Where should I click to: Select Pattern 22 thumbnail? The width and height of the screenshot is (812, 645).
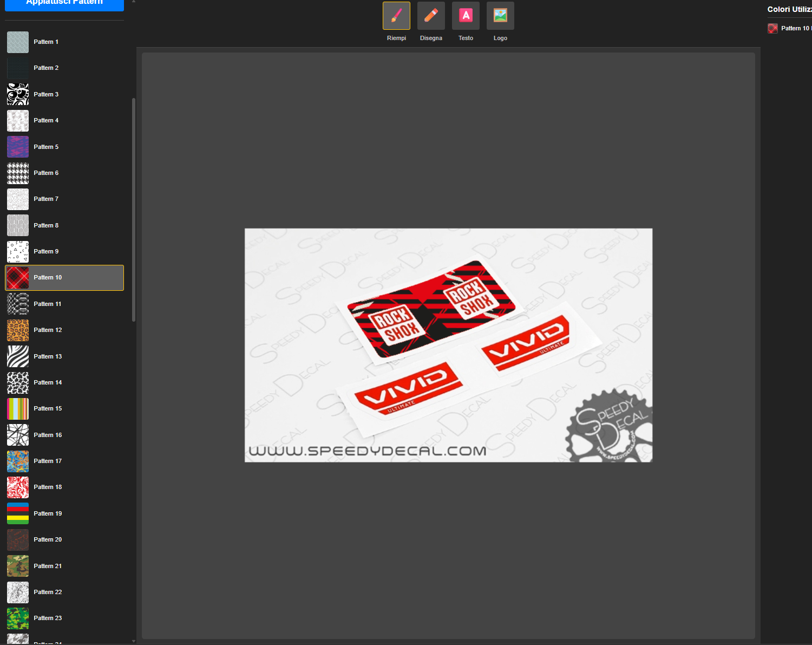(18, 592)
